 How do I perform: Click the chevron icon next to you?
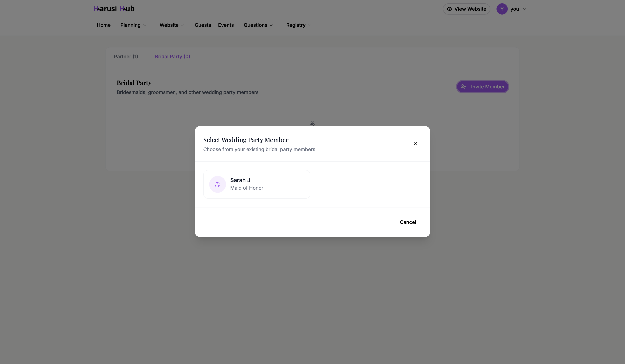(x=525, y=9)
